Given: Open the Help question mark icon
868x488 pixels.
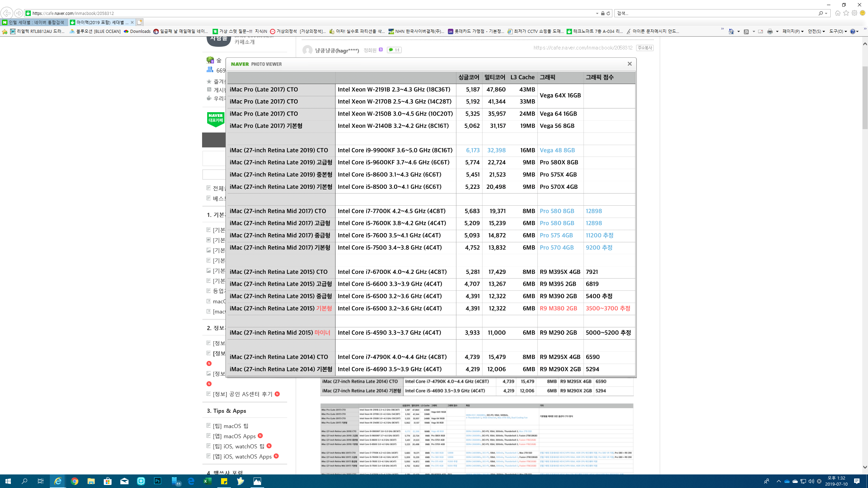Looking at the screenshot, I should click(852, 31).
